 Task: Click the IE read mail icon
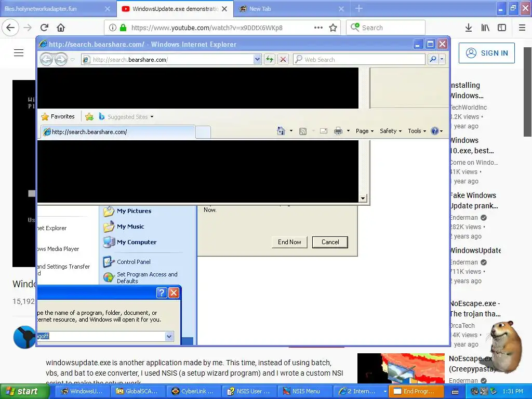pyautogui.click(x=324, y=131)
